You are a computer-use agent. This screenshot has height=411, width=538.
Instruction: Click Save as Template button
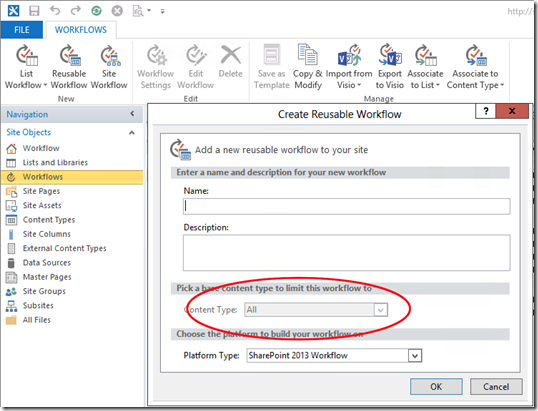(x=272, y=67)
